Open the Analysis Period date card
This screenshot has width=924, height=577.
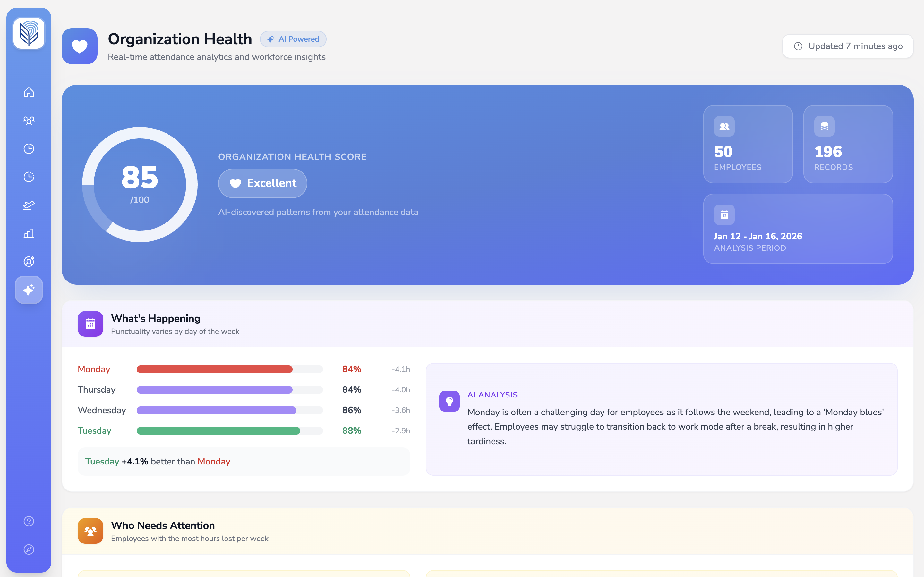click(x=798, y=229)
